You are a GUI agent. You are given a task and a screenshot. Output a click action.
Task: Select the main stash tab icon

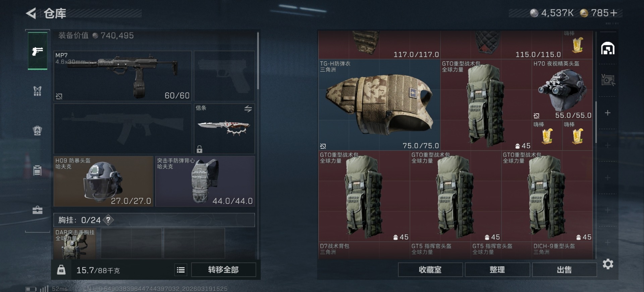point(608,49)
